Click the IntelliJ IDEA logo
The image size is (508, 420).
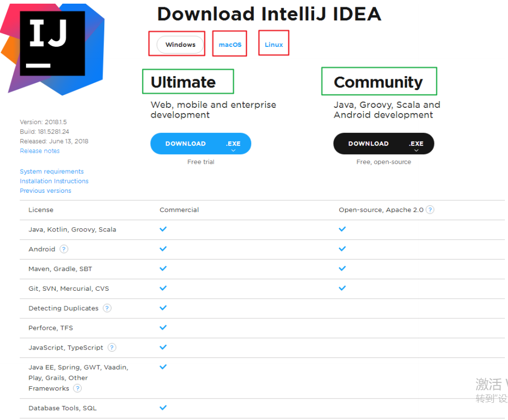click(53, 50)
